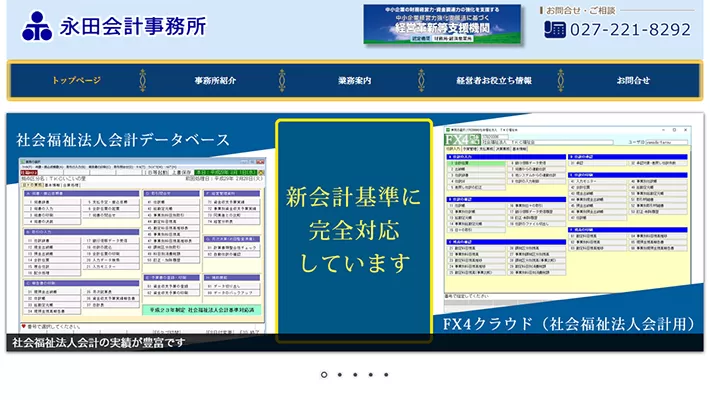Click the 新会計基準に完全対応しています panel
Image resolution: width=710 pixels, height=400 pixels.
pyautogui.click(x=354, y=230)
